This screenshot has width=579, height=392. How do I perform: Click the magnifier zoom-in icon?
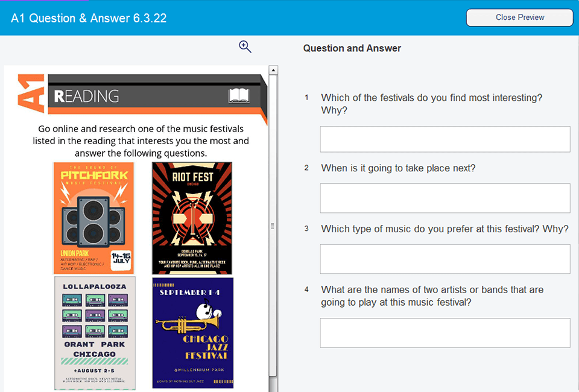(245, 47)
